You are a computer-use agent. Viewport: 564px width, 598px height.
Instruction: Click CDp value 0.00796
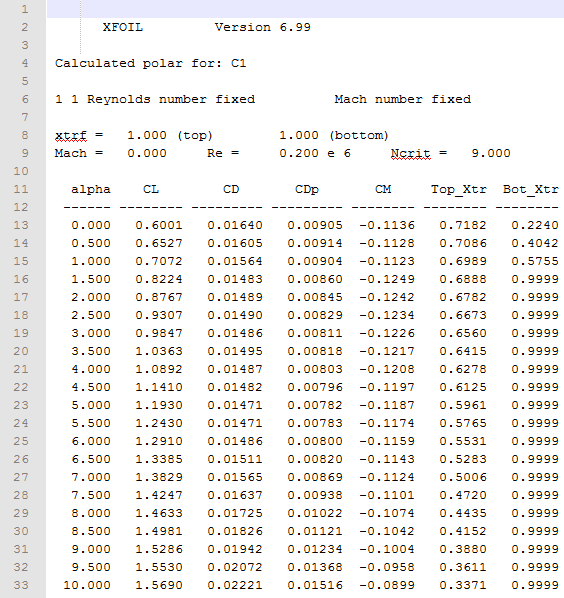315,387
